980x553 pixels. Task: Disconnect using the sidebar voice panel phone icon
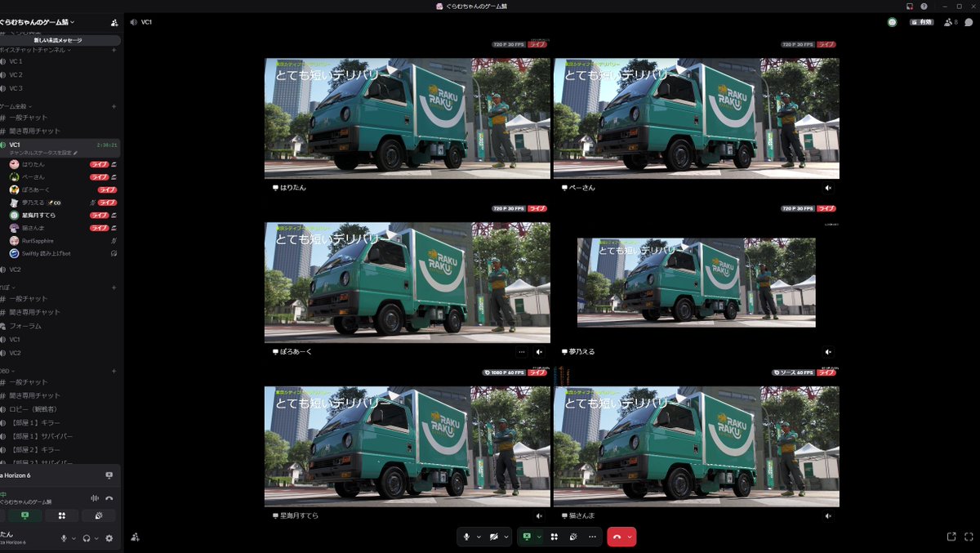(109, 497)
